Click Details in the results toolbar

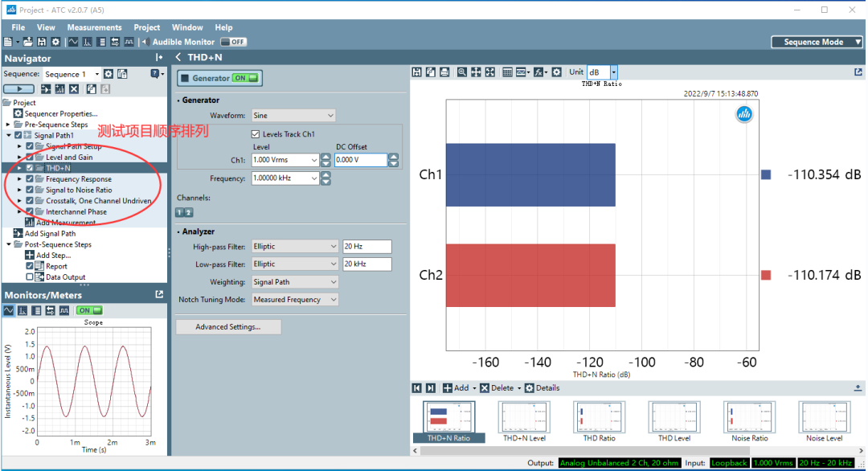pyautogui.click(x=542, y=388)
